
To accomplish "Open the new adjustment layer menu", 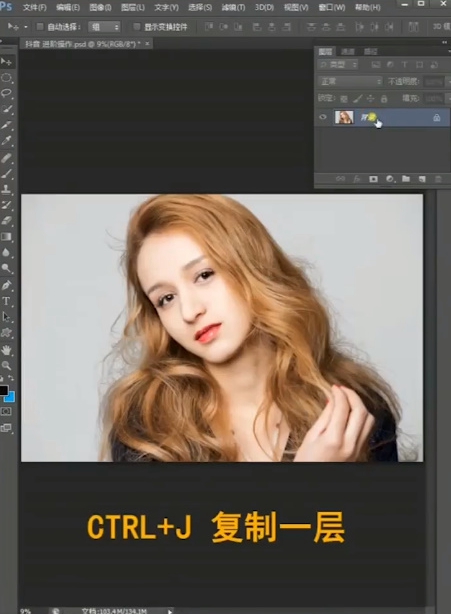I will 390,179.
